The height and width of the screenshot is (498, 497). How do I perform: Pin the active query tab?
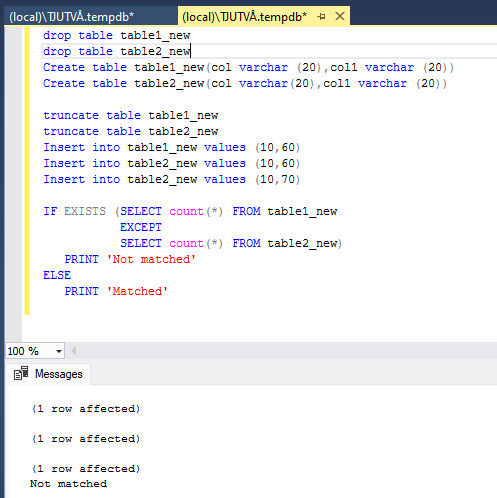click(x=321, y=16)
